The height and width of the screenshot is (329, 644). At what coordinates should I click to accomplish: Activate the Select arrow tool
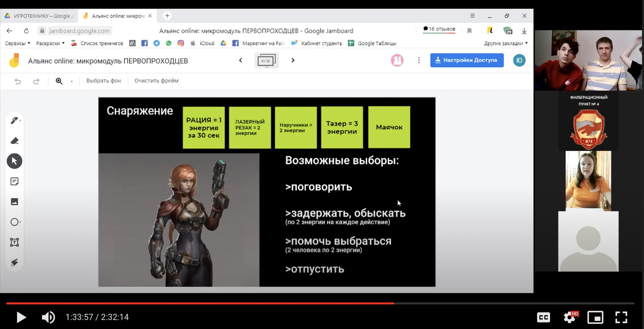coord(14,161)
